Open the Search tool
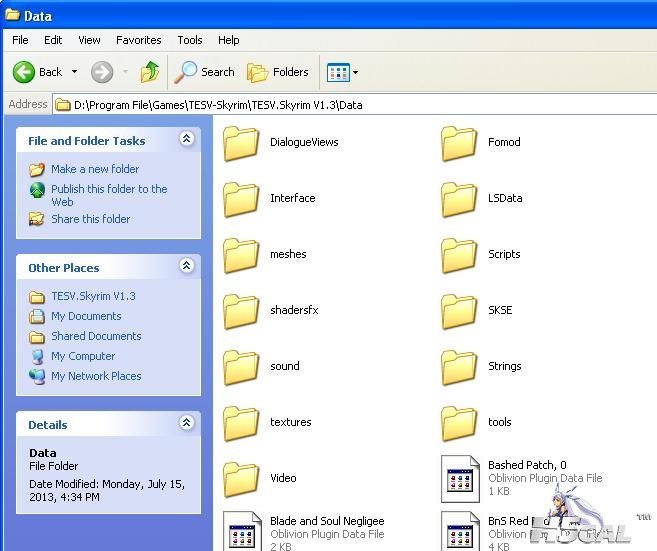This screenshot has height=551, width=657. (x=204, y=72)
